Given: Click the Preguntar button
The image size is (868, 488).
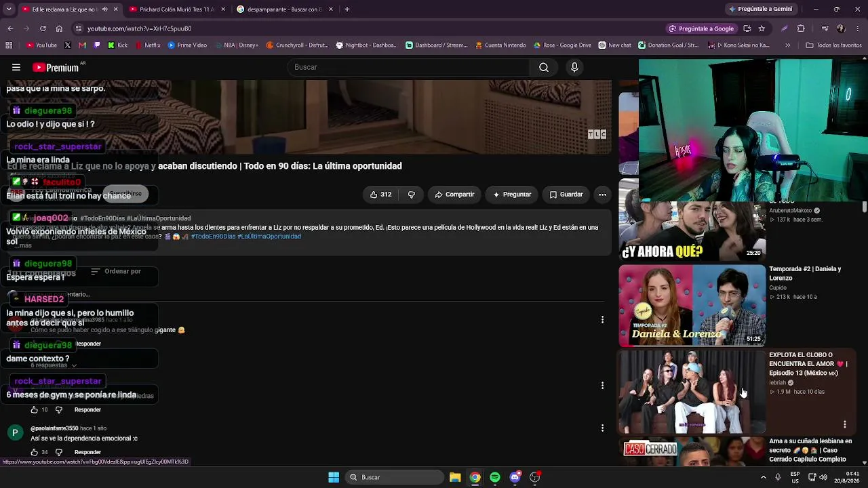Looking at the screenshot, I should pos(512,195).
